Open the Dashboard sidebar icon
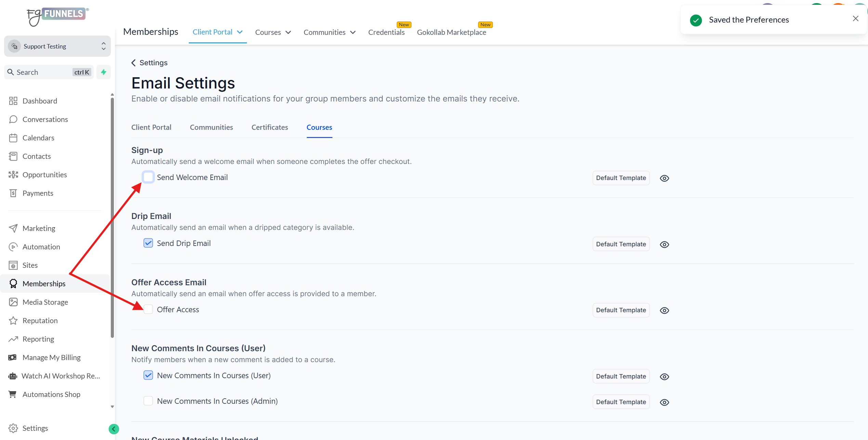Screen dimensions: 868x440 point(13,101)
